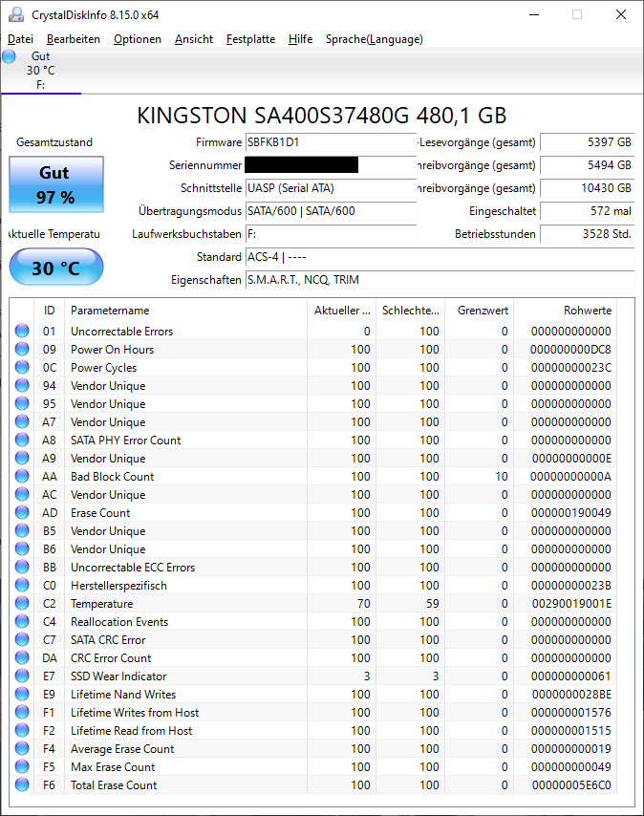Click the Firmware field SBFKB1D1
This screenshot has width=644, height=816.
coord(330,142)
